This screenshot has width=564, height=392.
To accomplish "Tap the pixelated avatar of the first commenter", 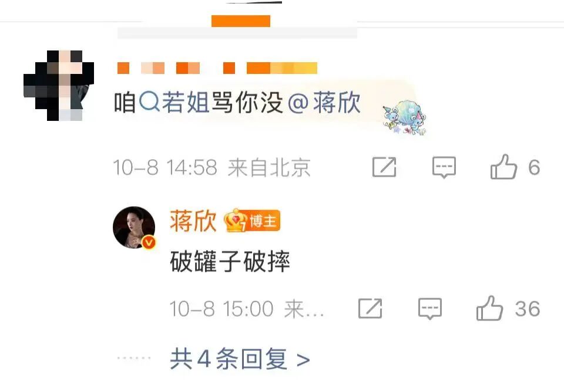I will (x=59, y=86).
